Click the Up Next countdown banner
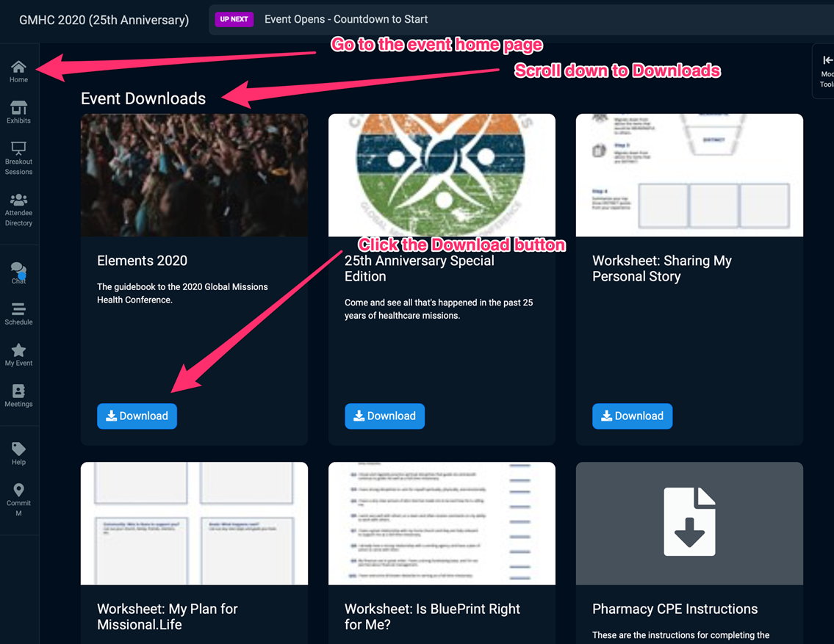834x644 pixels. (x=521, y=20)
